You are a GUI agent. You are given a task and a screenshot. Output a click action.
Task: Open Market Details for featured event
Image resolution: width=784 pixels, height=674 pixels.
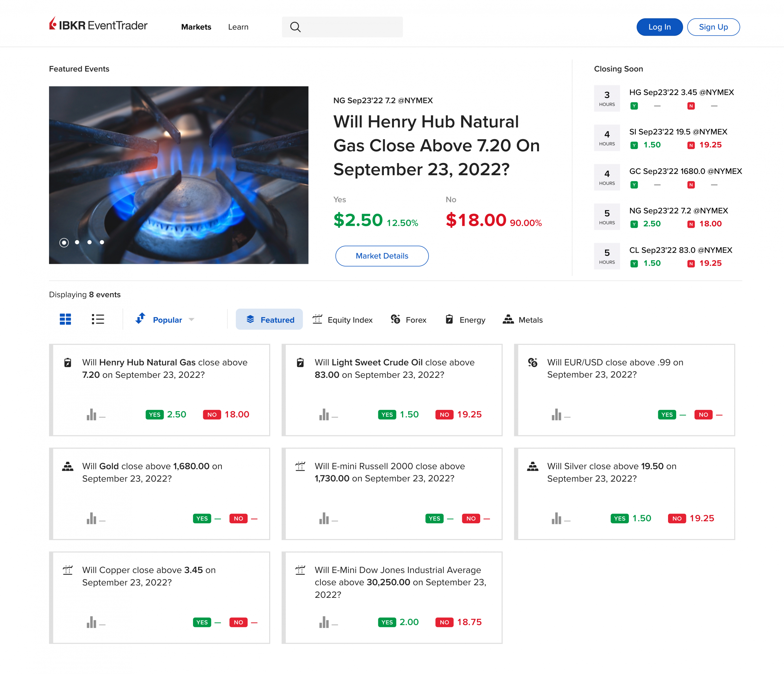[x=382, y=256]
